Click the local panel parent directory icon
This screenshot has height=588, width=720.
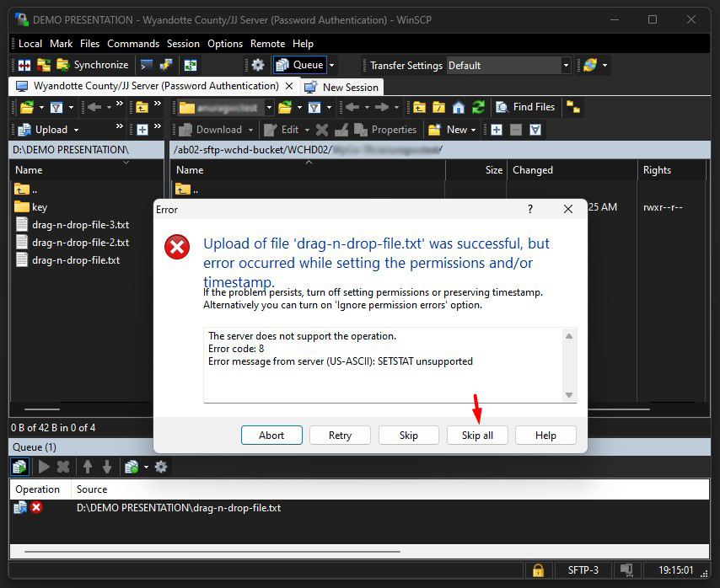pyautogui.click(x=142, y=107)
